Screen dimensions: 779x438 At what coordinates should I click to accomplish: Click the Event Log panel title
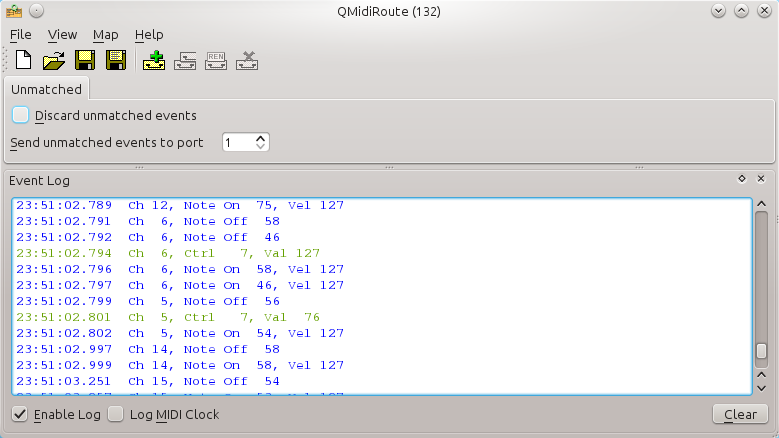39,180
